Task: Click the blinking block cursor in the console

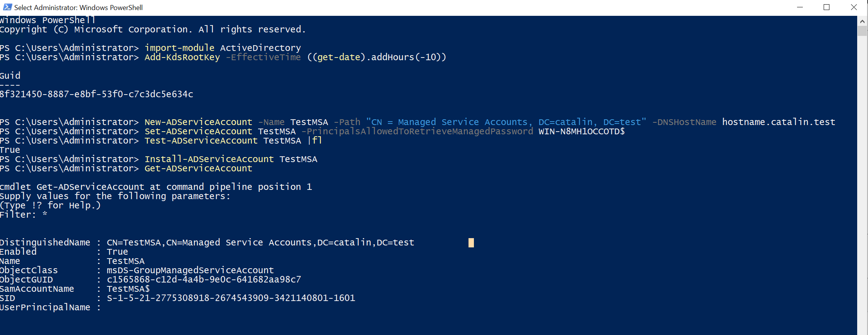Action: tap(471, 243)
